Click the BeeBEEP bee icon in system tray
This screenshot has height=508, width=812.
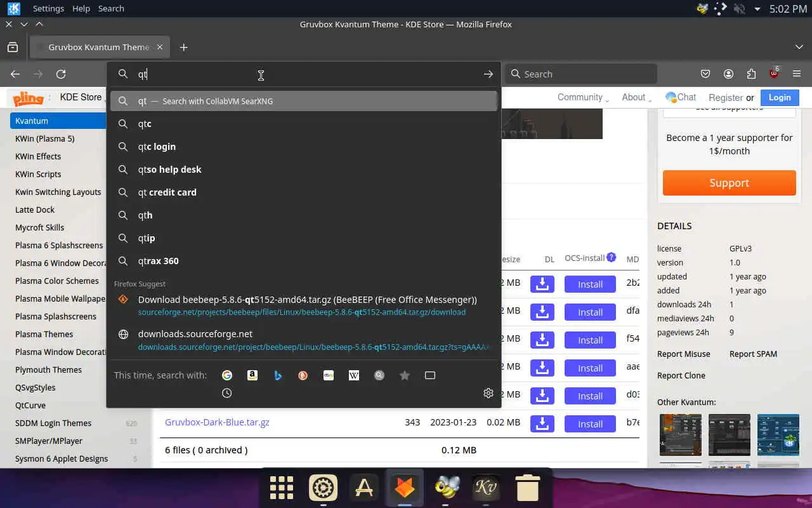pos(702,9)
